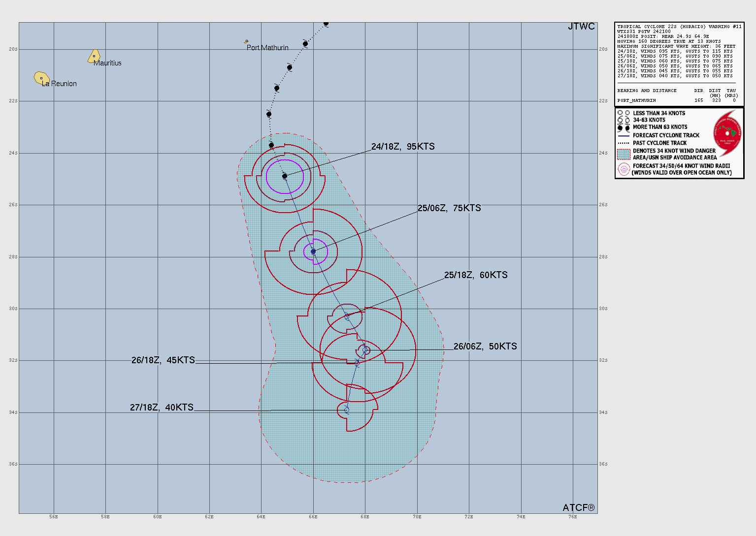Select the 26/18Z, 45KTS forecast label
Screen dimensions: 756x536
(163, 360)
